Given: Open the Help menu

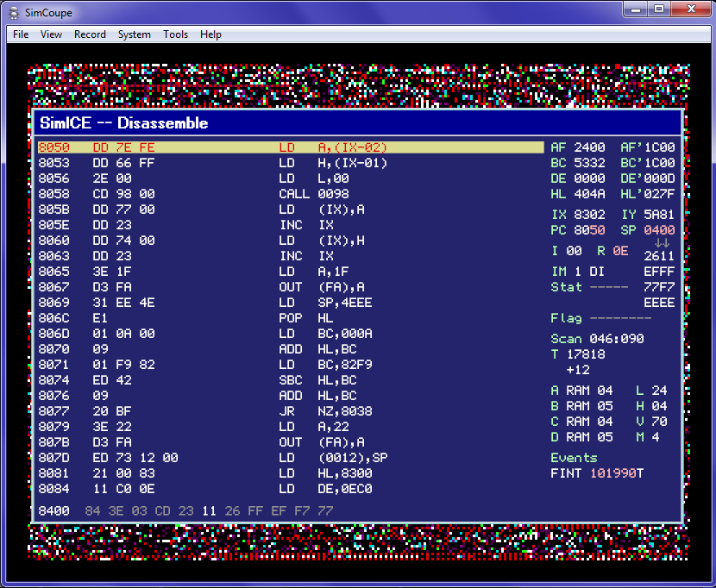Looking at the screenshot, I should (210, 34).
